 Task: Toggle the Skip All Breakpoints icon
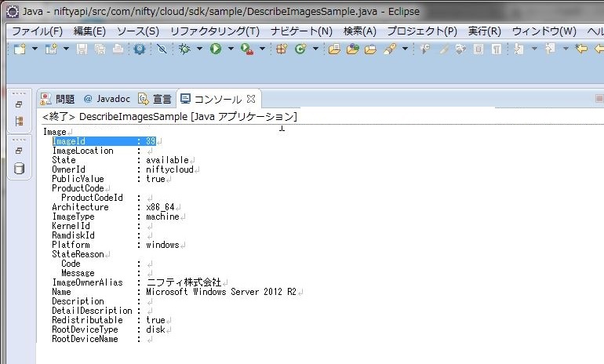pyautogui.click(x=162, y=49)
